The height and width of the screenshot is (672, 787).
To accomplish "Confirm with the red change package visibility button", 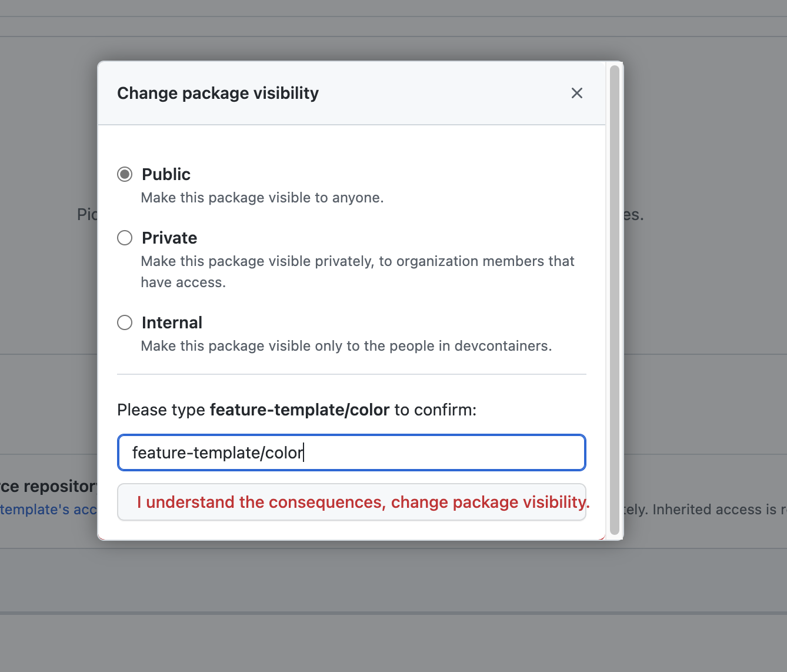I will (351, 502).
